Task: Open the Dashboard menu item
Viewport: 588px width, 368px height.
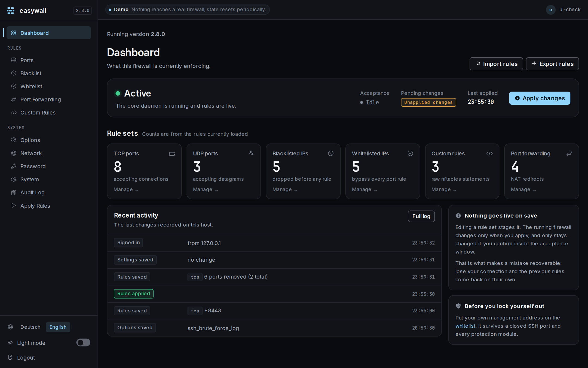Action: click(x=49, y=33)
